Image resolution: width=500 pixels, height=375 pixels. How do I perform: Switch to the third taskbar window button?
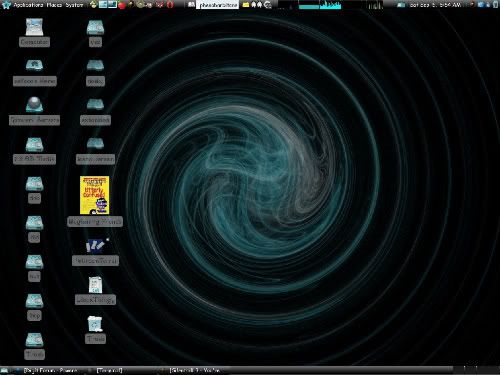(195, 370)
